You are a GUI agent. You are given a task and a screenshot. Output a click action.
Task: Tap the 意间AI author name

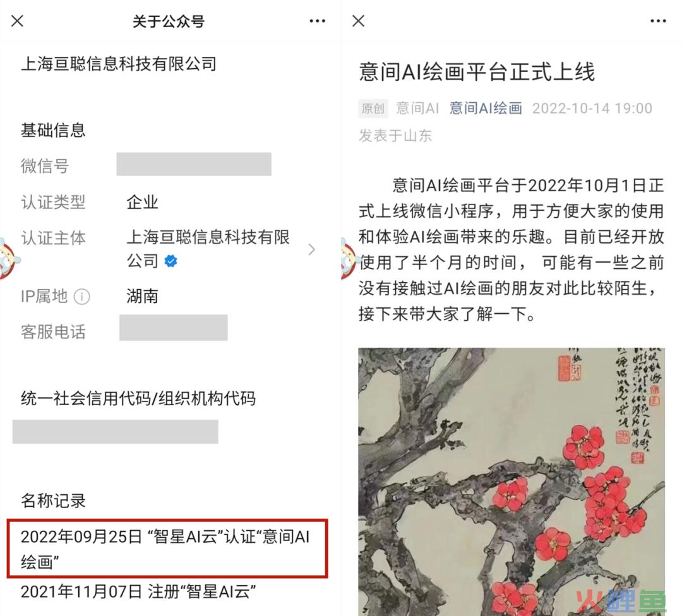[x=417, y=108]
